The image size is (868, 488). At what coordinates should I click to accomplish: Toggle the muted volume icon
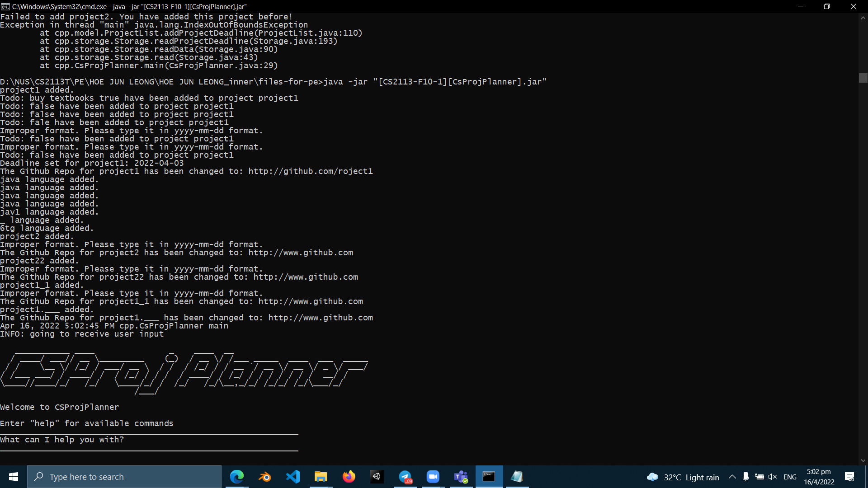click(773, 477)
